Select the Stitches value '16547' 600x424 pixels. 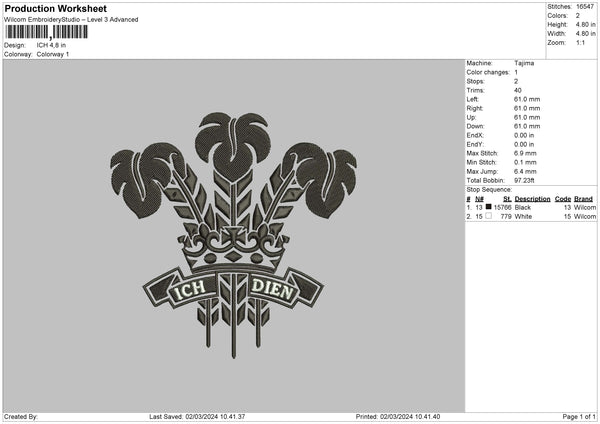pyautogui.click(x=585, y=7)
